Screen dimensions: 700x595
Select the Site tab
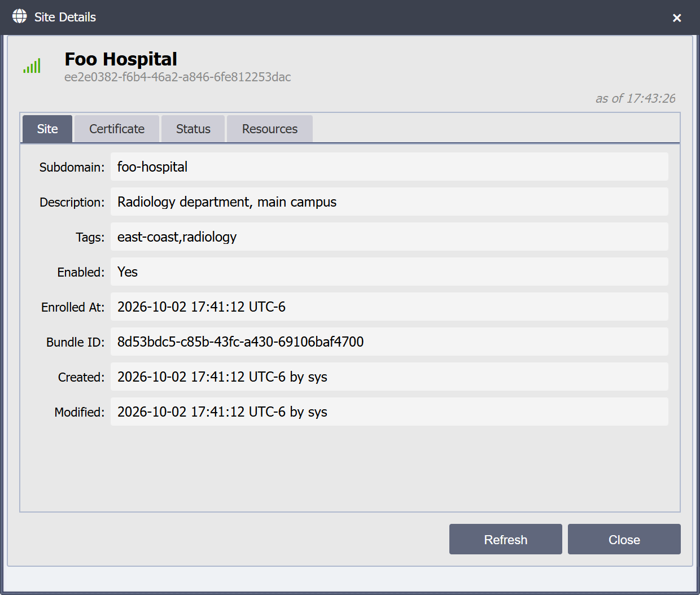tap(47, 129)
